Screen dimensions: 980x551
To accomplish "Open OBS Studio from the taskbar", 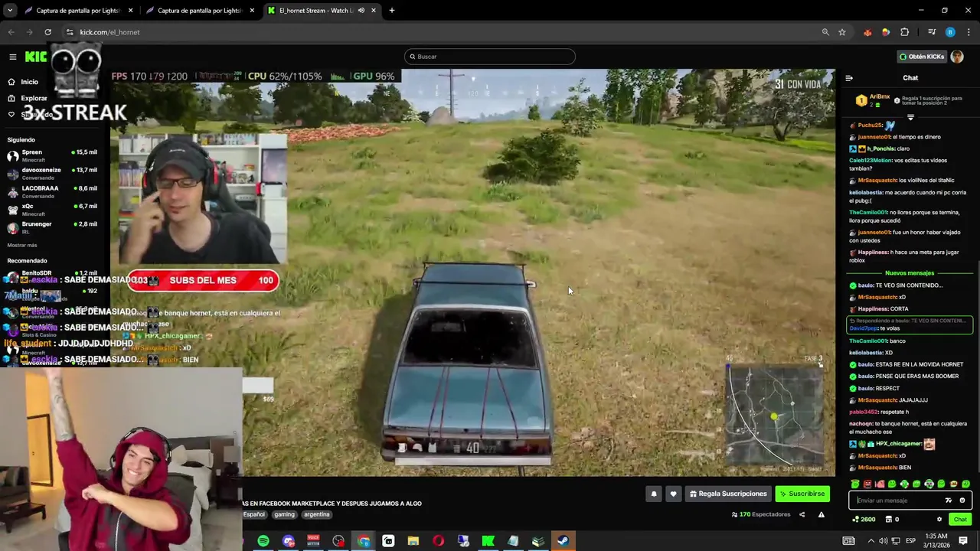I will pos(338,541).
